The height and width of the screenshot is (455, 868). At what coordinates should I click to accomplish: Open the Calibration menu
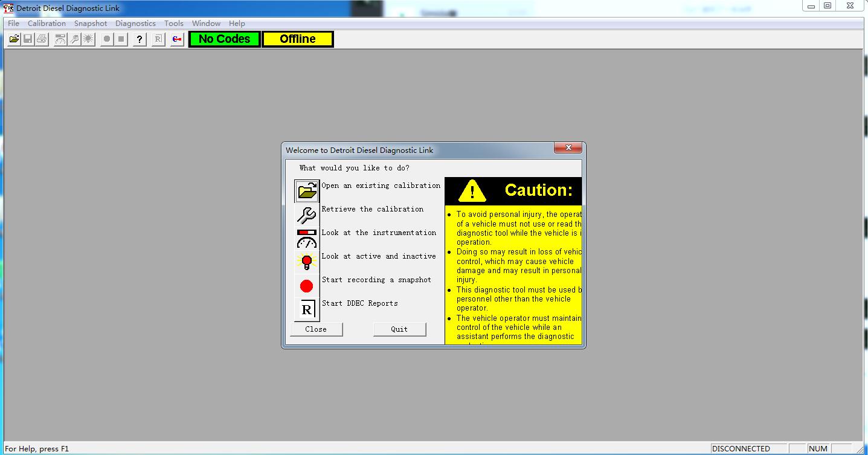(x=47, y=24)
